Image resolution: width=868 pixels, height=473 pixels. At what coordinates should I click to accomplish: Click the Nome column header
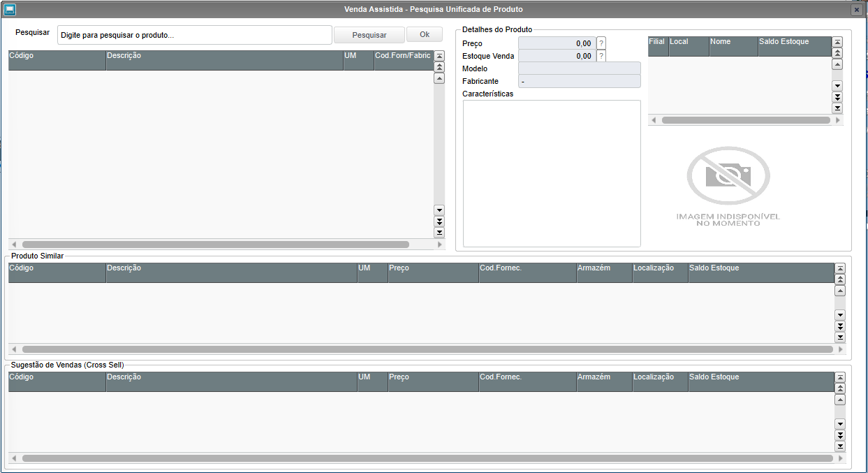(x=734, y=47)
